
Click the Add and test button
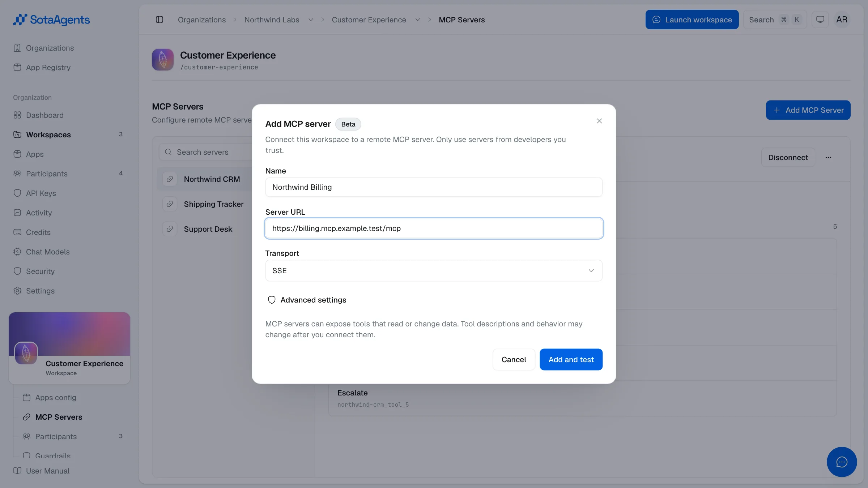[571, 359]
